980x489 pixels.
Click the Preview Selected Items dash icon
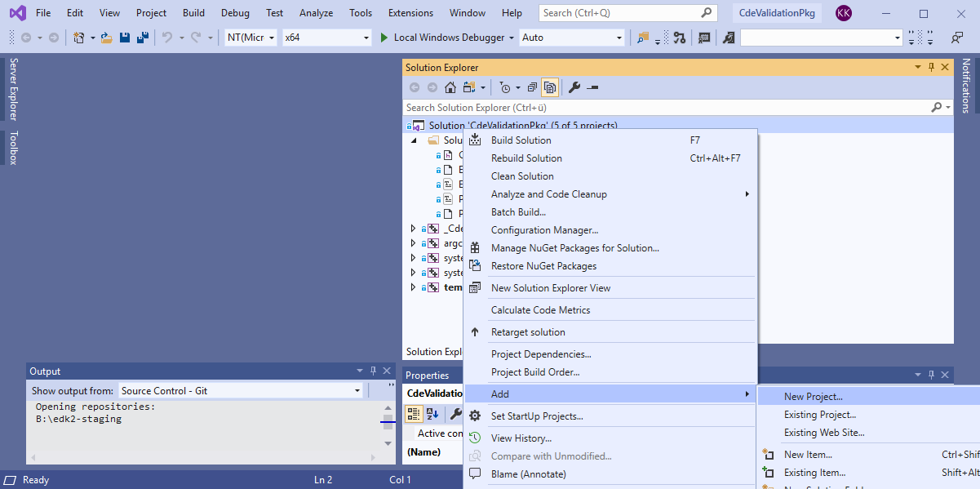592,87
